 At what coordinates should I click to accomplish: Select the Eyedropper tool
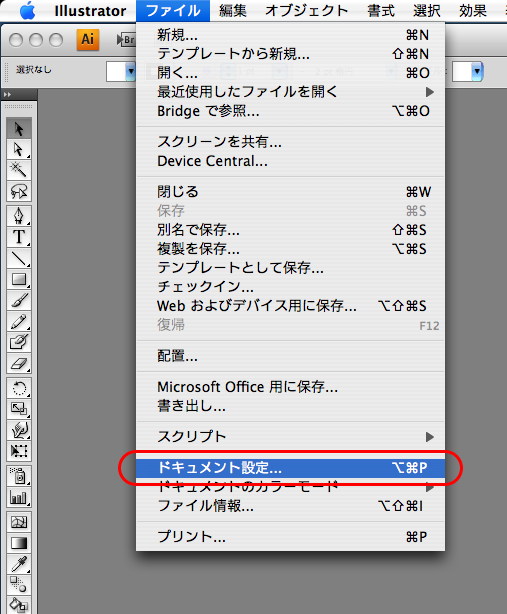(19, 564)
